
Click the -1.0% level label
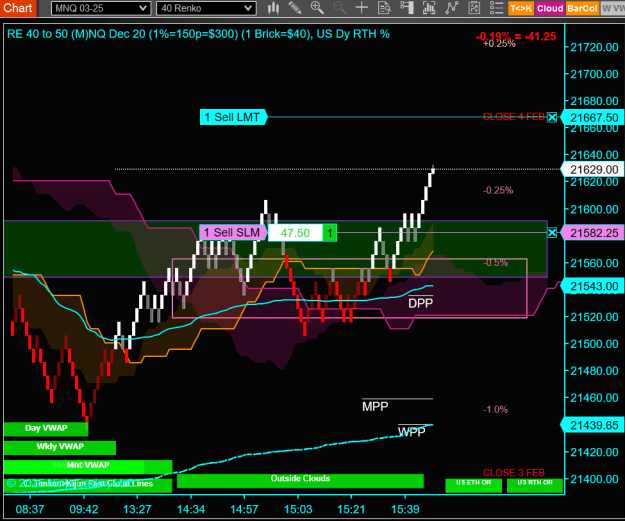point(495,409)
